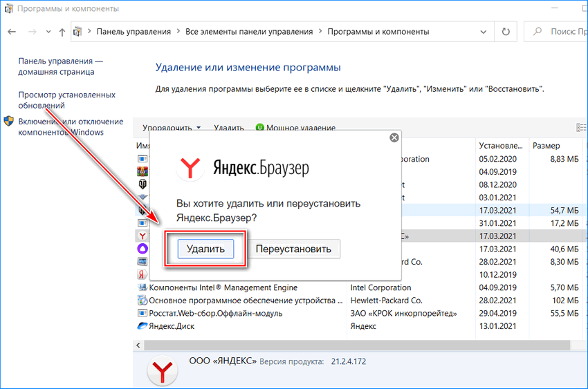The width and height of the screenshot is (588, 389).
Task: Click Удалить button in Yandex Browser dialog
Action: [205, 249]
